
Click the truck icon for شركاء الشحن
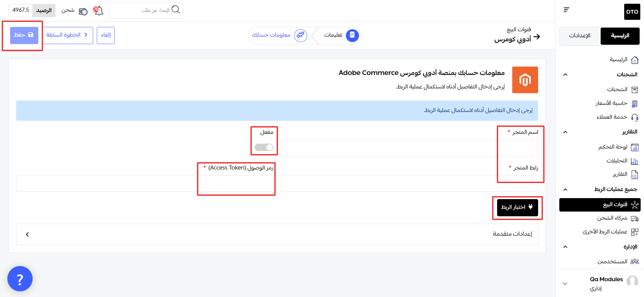635,219
